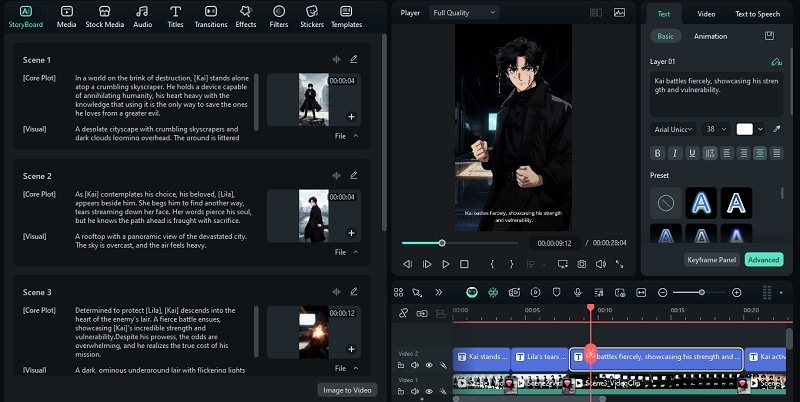The height and width of the screenshot is (402, 800).
Task: Click the audio waveform icon for Scene 2
Action: pos(336,175)
